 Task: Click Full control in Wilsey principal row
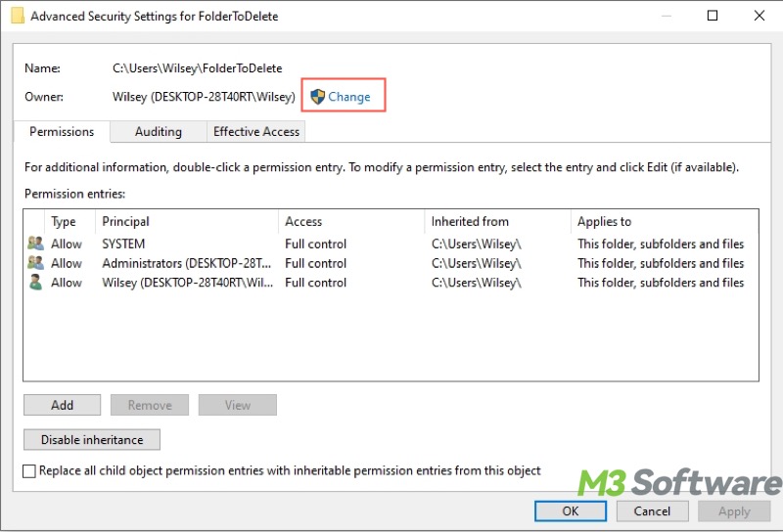click(x=315, y=283)
